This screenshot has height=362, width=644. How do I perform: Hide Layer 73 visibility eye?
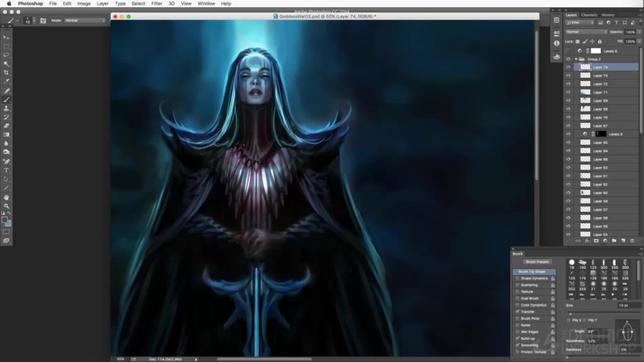tap(568, 76)
